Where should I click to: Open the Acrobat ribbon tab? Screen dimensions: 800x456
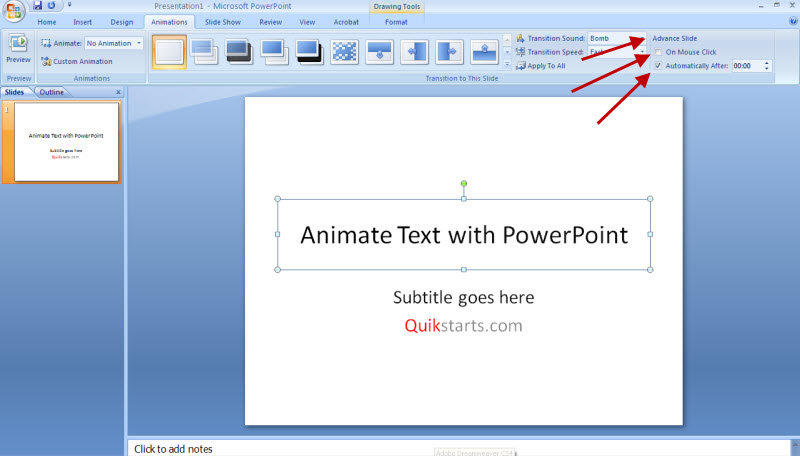tap(346, 22)
